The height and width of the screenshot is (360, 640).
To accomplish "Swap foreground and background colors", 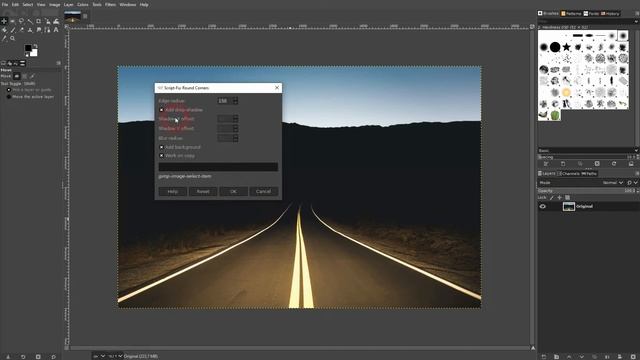I will click(x=36, y=46).
